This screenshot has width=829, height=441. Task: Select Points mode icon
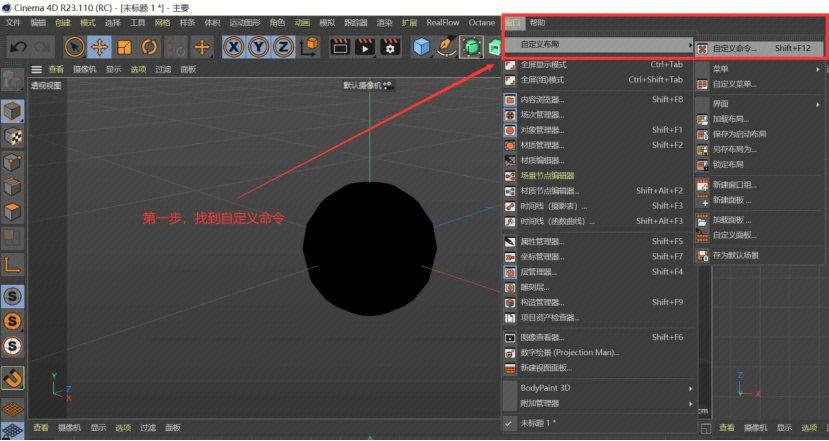[12, 162]
